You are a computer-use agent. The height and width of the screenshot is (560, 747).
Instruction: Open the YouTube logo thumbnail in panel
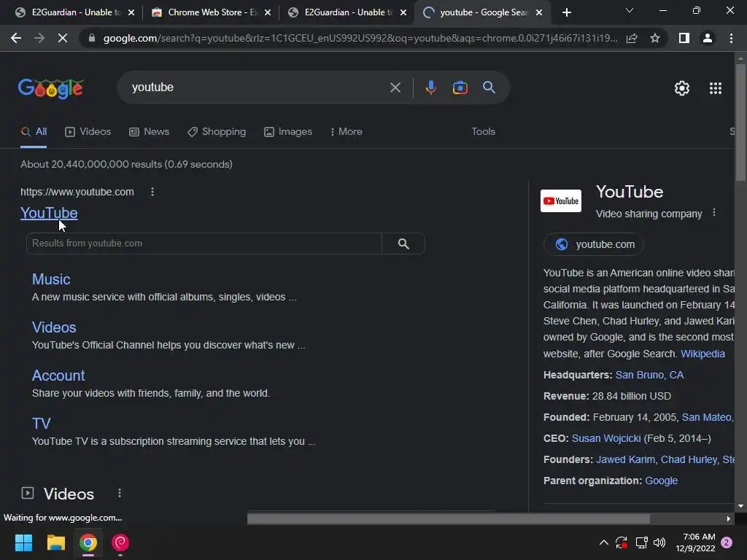pos(561,201)
